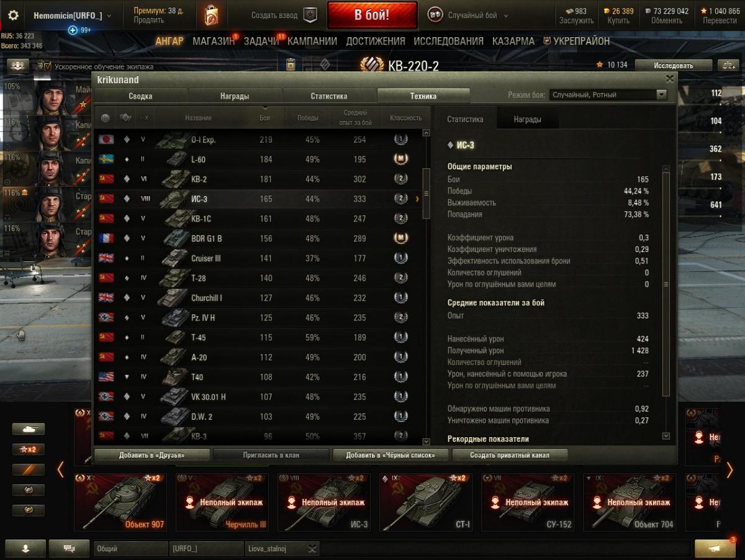The height and width of the screenshot is (560, 745).
Task: Click the platoon shield icon
Action: [x=310, y=16]
